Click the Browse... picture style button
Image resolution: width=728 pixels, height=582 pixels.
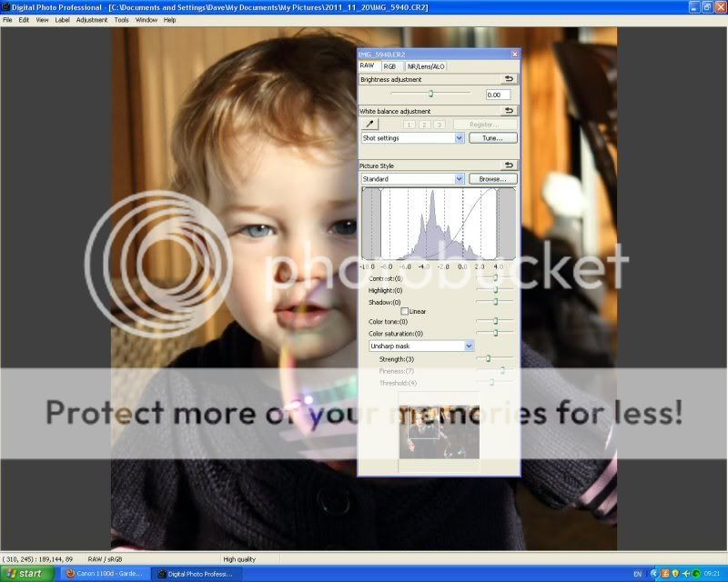point(492,179)
